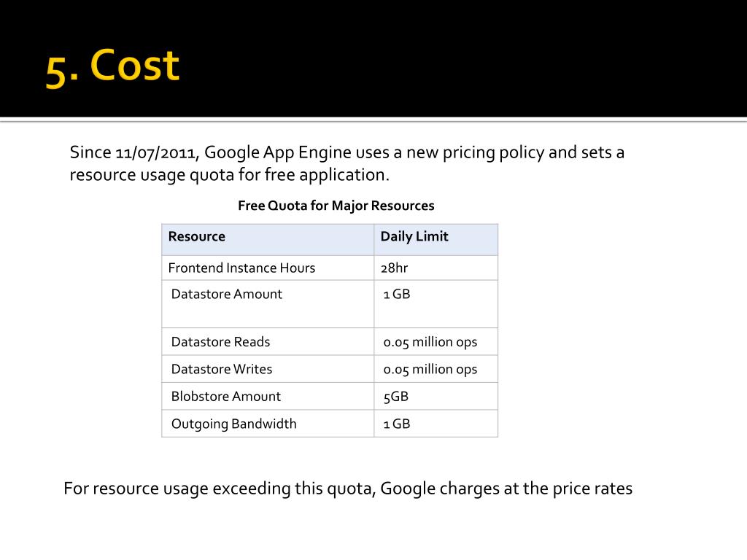Click the 'Resource' column header

click(x=268, y=239)
